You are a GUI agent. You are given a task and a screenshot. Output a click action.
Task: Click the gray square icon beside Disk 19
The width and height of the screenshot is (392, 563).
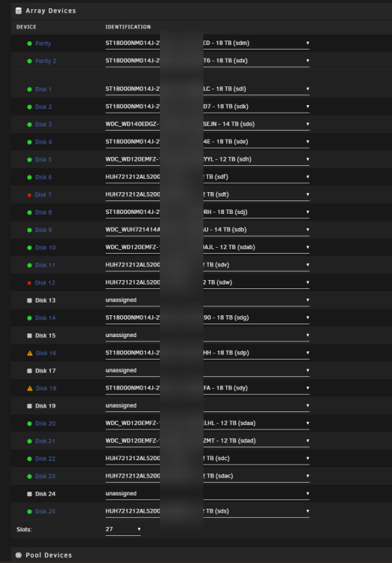(x=29, y=406)
